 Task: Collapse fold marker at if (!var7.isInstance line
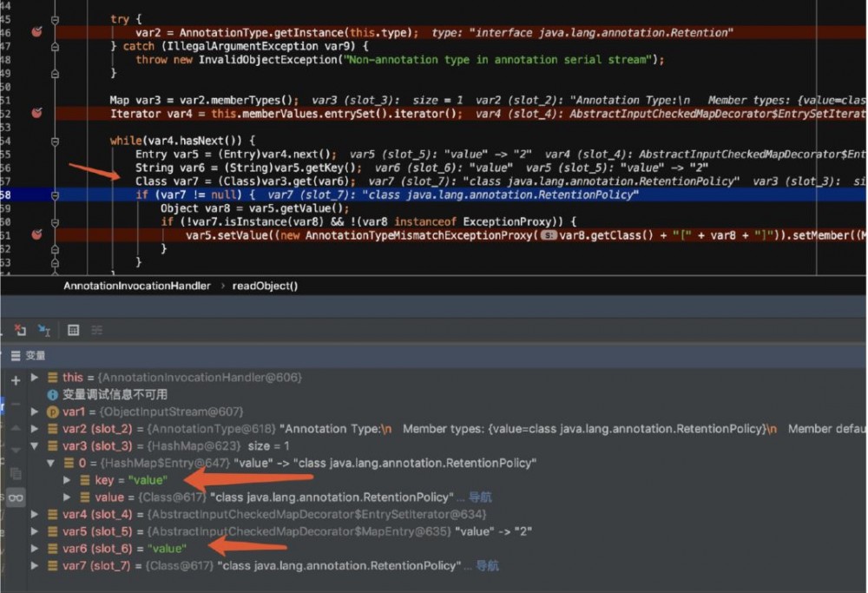click(x=55, y=222)
